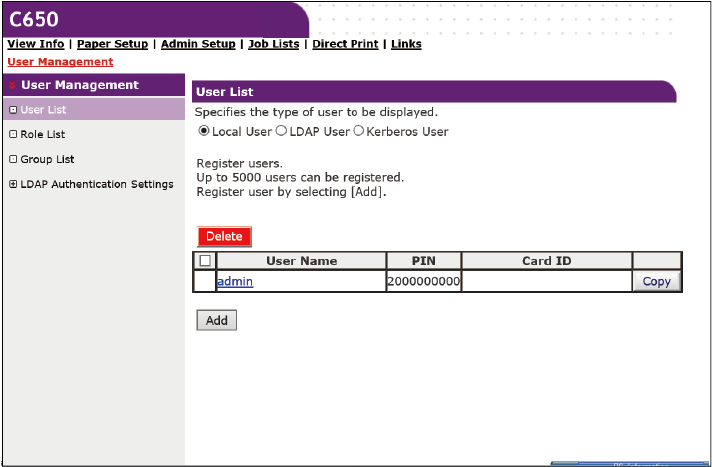The width and height of the screenshot is (712, 467).
Task: Tick the select-all checkbox in table header
Action: click(x=207, y=261)
